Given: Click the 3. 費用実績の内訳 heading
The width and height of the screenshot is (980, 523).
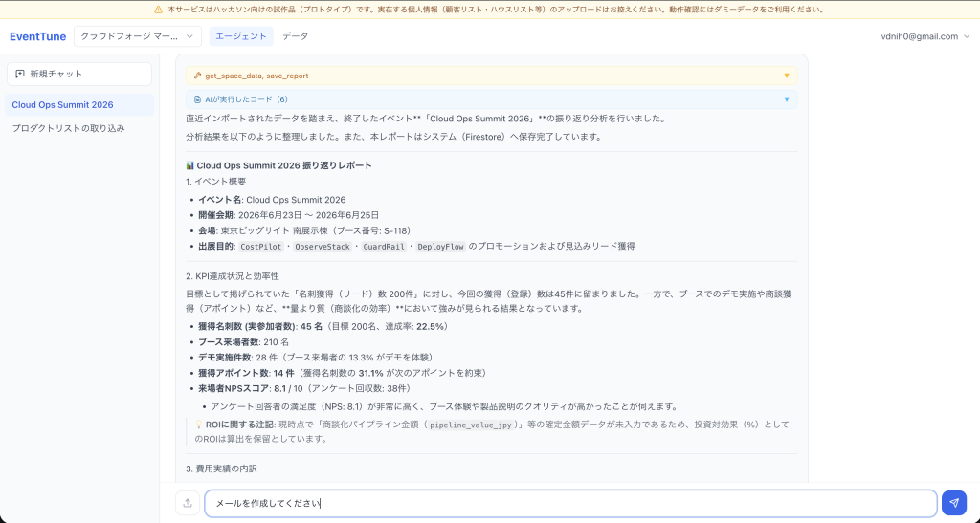Looking at the screenshot, I should click(x=221, y=469).
